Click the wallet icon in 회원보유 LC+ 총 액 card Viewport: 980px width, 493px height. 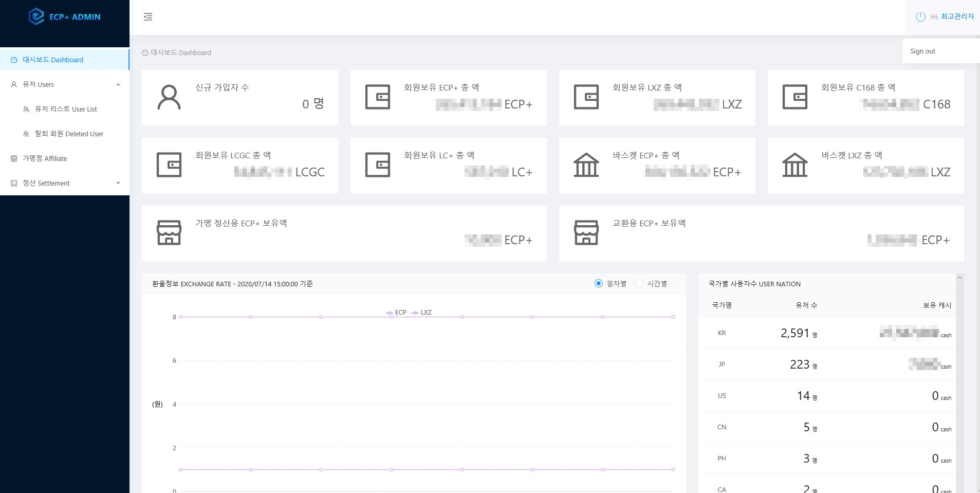(x=378, y=165)
